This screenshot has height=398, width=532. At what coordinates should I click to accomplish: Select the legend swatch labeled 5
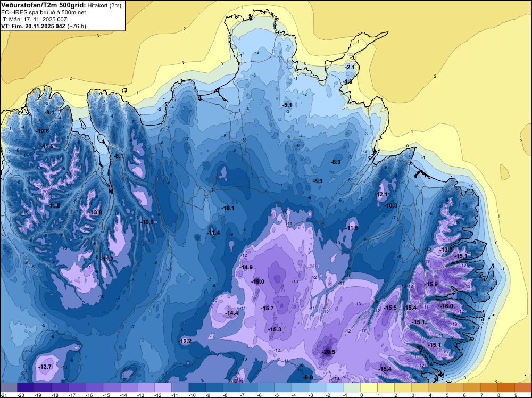[x=455, y=387]
